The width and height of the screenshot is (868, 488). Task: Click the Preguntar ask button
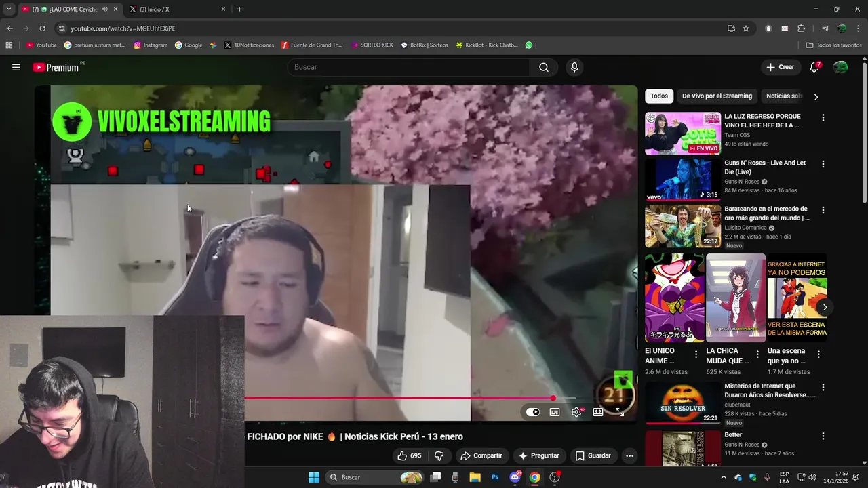tap(539, 455)
